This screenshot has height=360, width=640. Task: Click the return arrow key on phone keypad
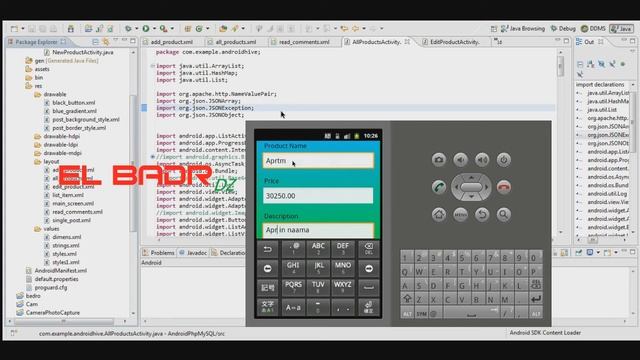point(267,249)
